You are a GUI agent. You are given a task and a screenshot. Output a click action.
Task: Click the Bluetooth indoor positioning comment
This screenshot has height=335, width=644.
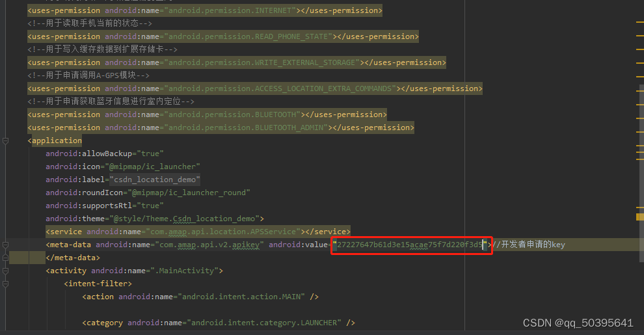[111, 101]
